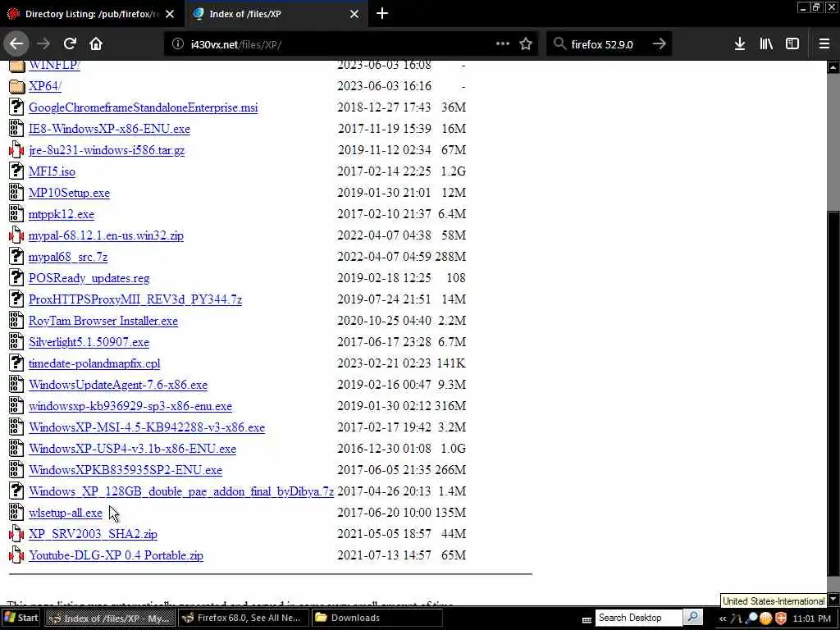
Task: Open Downloads folder from taskbar
Action: point(377,618)
